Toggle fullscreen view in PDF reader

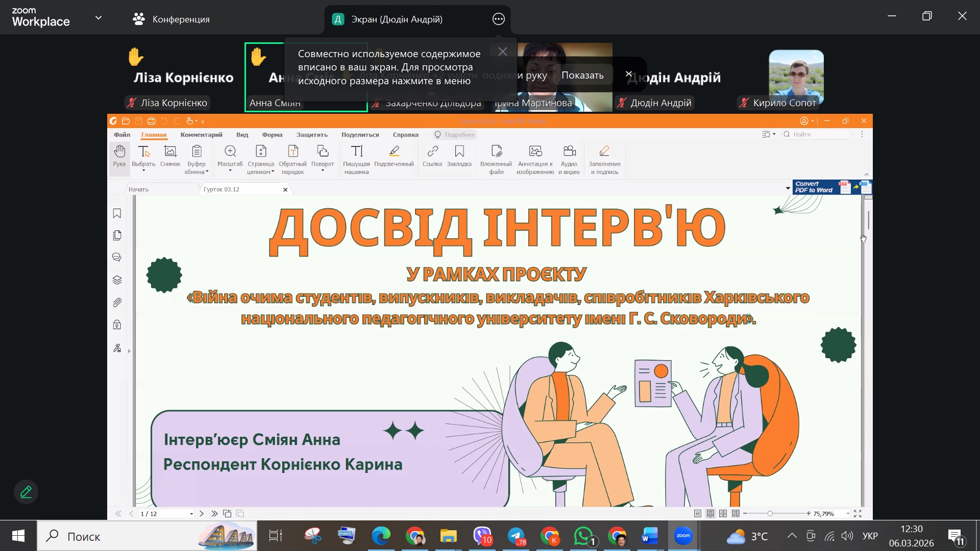[858, 514]
